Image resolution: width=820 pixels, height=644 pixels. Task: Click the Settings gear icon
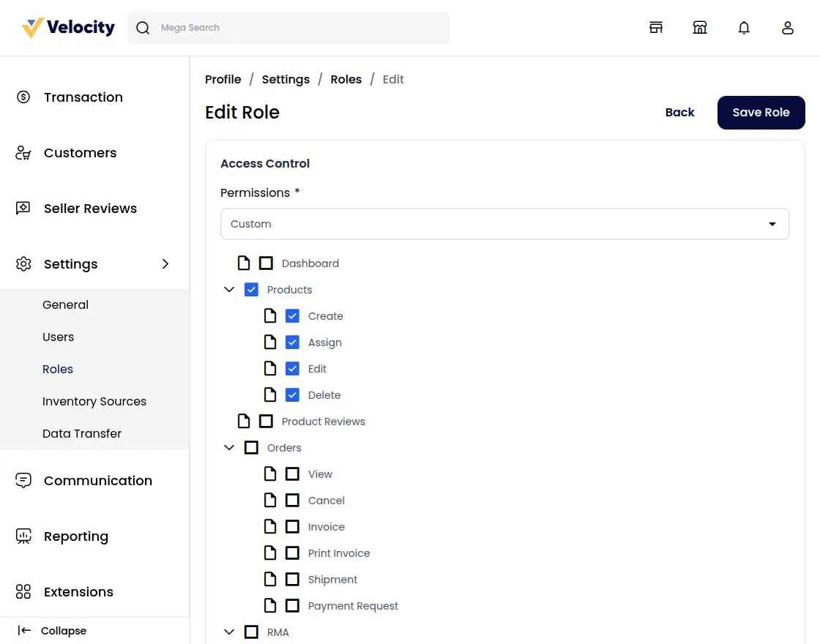[23, 264]
